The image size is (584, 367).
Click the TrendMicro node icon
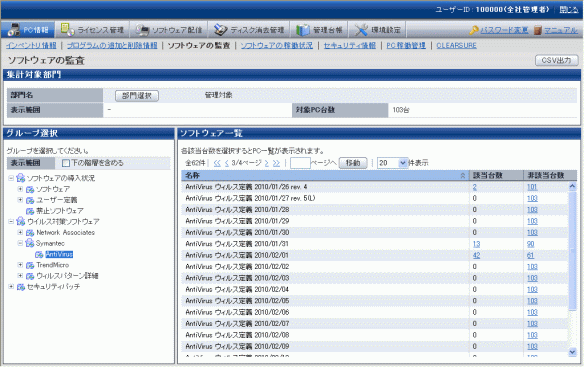pyautogui.click(x=30, y=265)
